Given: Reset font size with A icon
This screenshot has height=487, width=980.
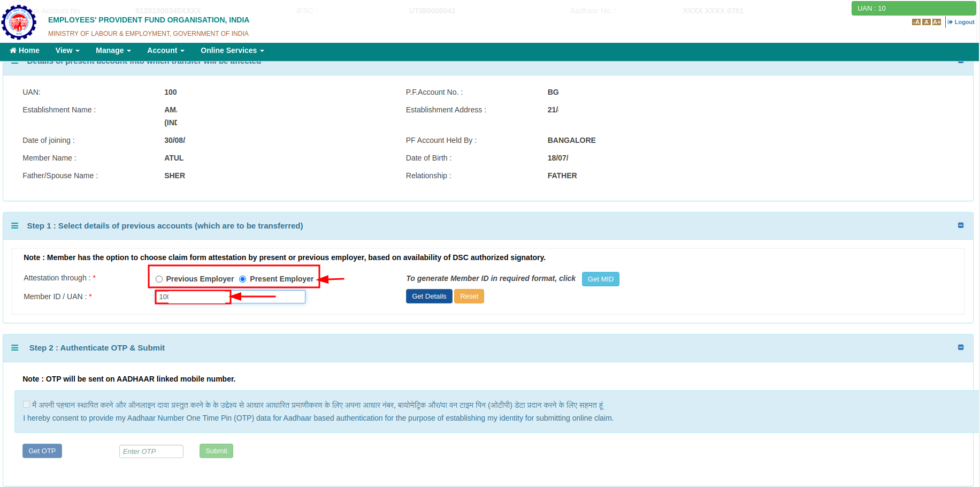Looking at the screenshot, I should 927,22.
